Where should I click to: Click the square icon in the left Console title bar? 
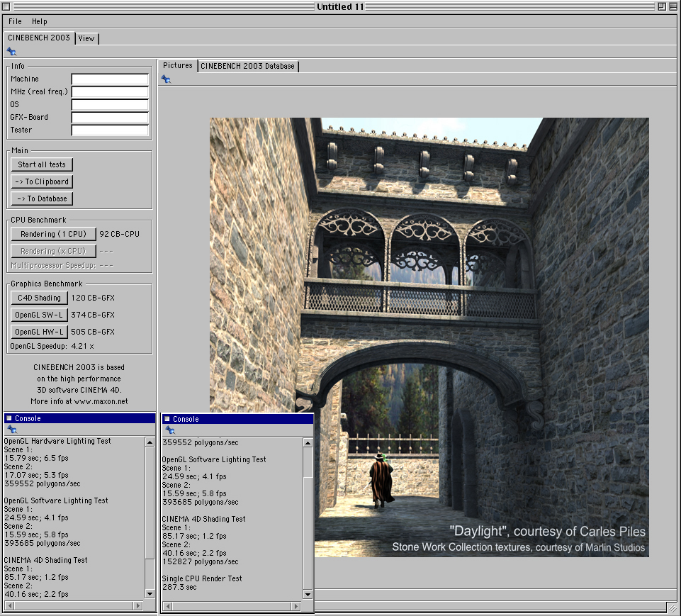[x=9, y=418]
